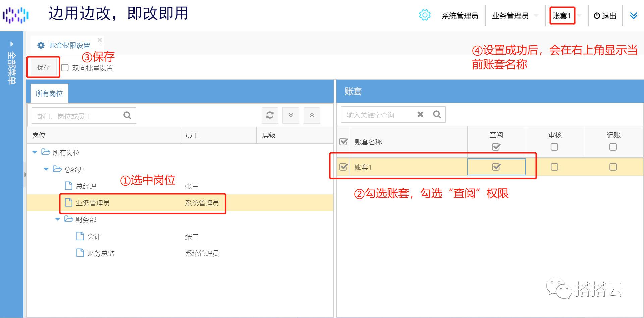Click 系统管理员 in the 财务总监 row
This screenshot has width=644, height=318.
pos(202,253)
